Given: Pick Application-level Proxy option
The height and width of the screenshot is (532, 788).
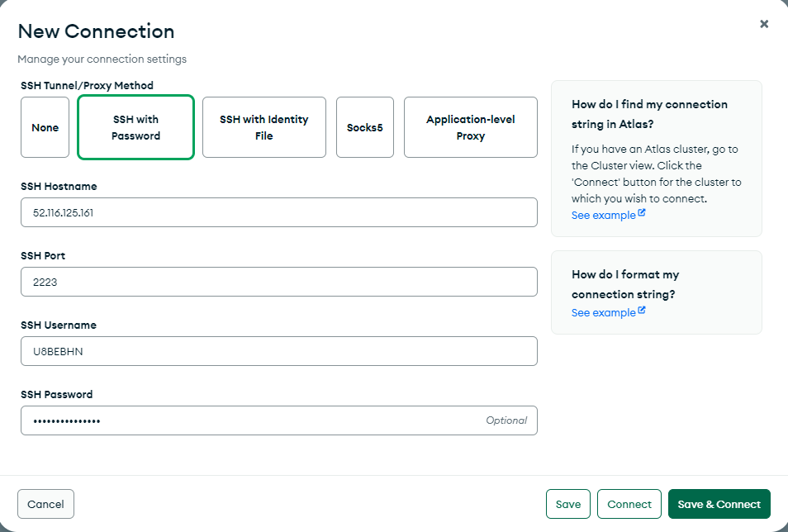Looking at the screenshot, I should (x=470, y=127).
